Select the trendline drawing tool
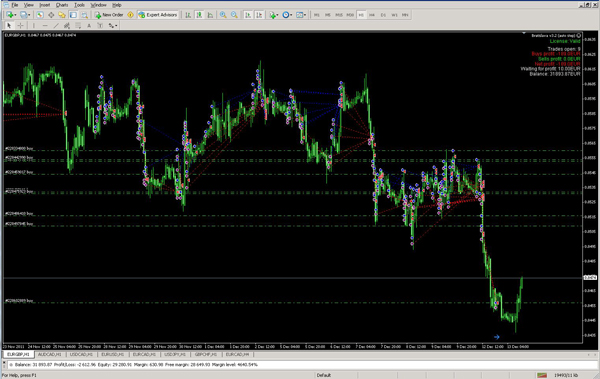 point(56,26)
